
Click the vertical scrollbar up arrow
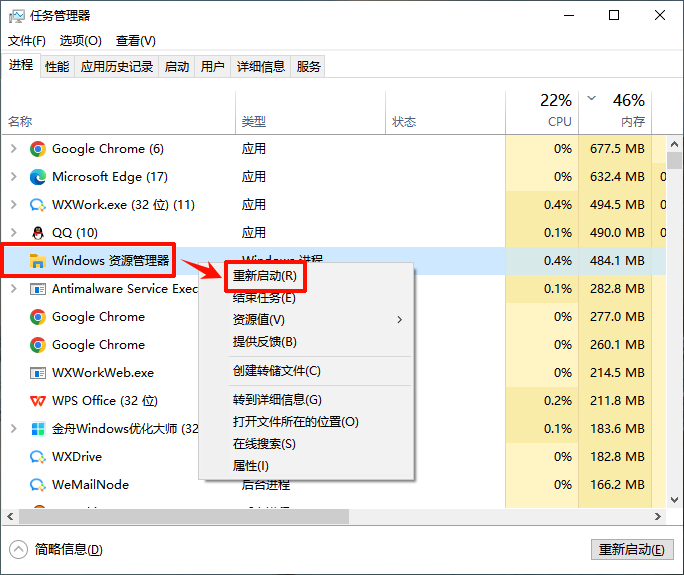click(674, 144)
